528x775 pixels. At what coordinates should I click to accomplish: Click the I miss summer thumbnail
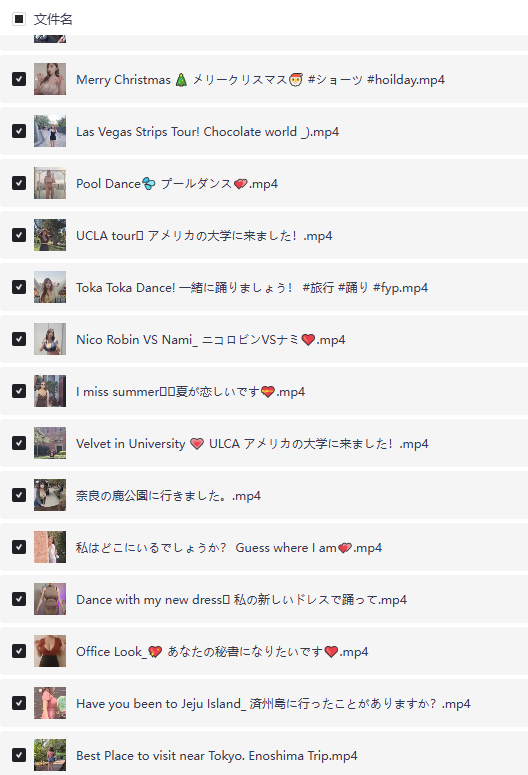pyautogui.click(x=50, y=391)
